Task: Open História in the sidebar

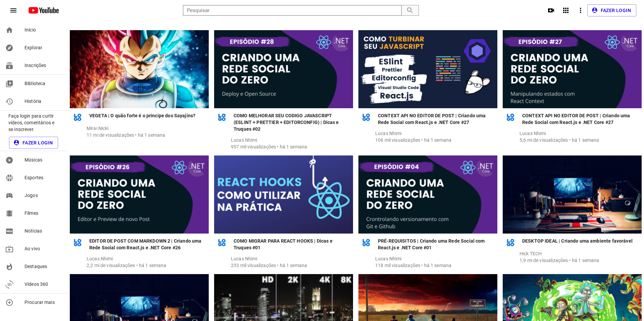Action: point(34,101)
